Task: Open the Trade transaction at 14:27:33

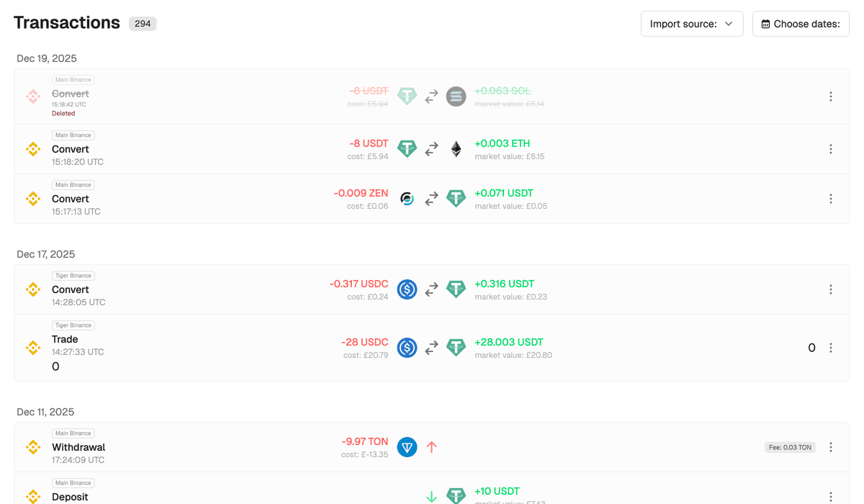Action: pos(65,339)
